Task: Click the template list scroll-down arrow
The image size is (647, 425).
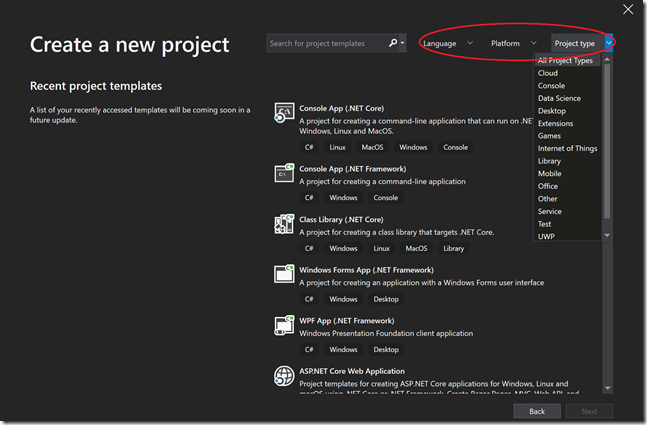Action: coord(607,388)
